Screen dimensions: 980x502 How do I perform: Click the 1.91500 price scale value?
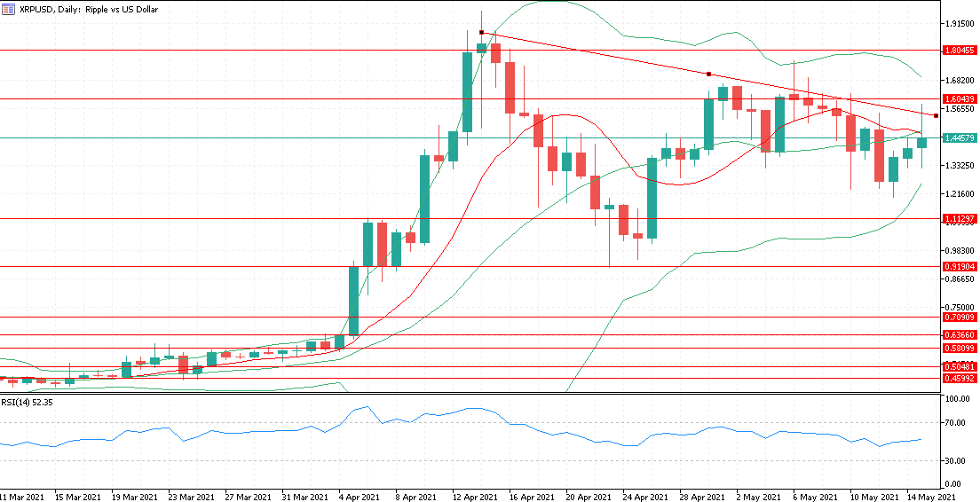[961, 24]
